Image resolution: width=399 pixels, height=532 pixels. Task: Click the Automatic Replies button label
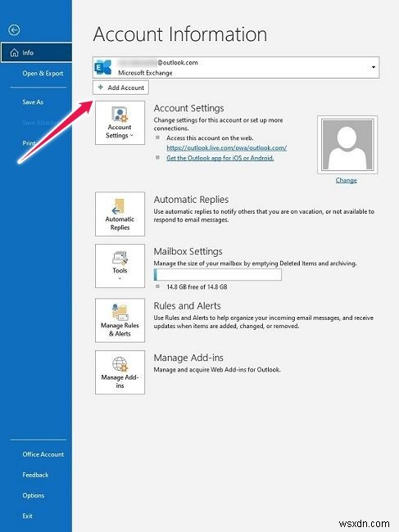click(x=120, y=223)
